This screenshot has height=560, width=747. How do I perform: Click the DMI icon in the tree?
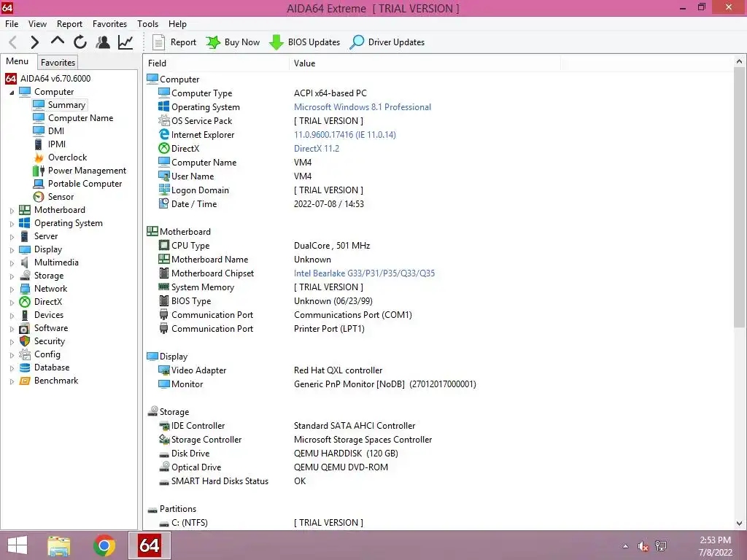(39, 131)
